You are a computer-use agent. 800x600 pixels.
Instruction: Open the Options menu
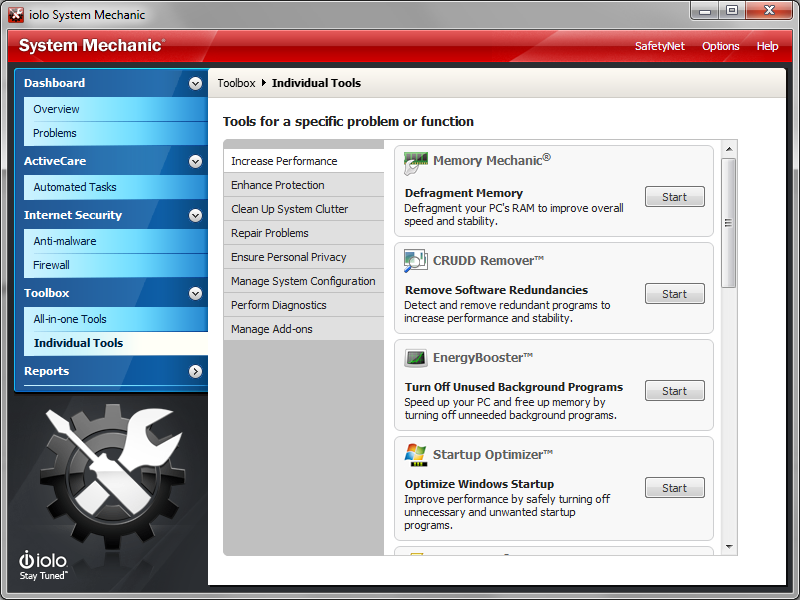click(x=720, y=46)
